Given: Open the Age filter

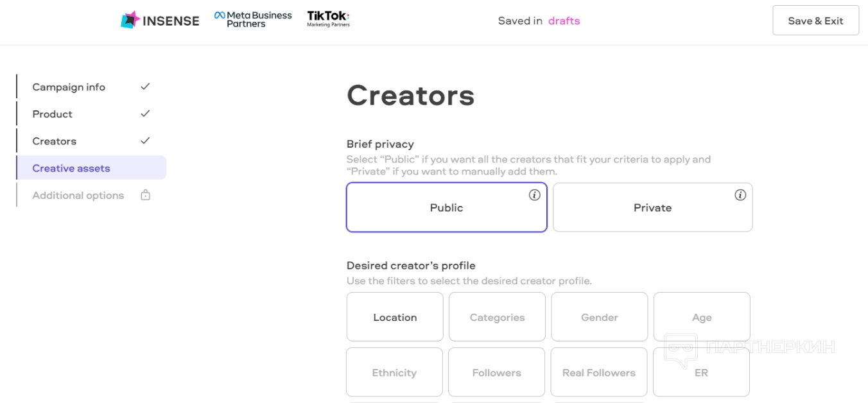Looking at the screenshot, I should (x=702, y=317).
